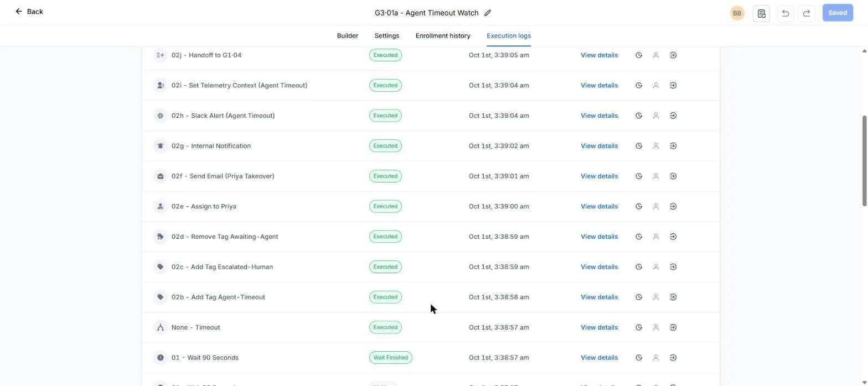Click clock icon on 01 Wait 90 Seconds row

pyautogui.click(x=639, y=358)
